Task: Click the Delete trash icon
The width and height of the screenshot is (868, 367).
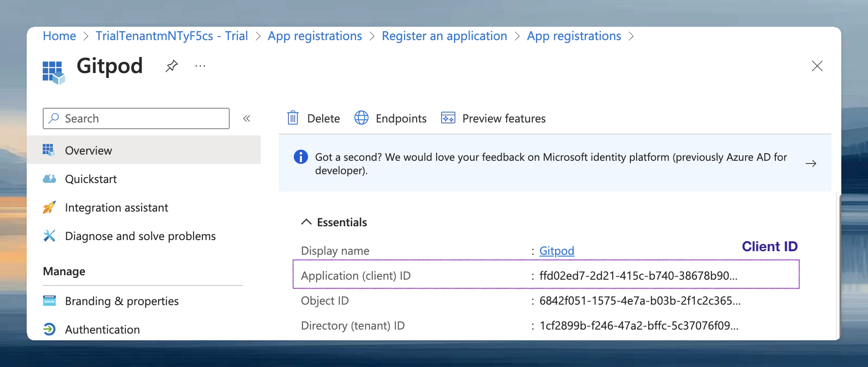Action: click(292, 118)
